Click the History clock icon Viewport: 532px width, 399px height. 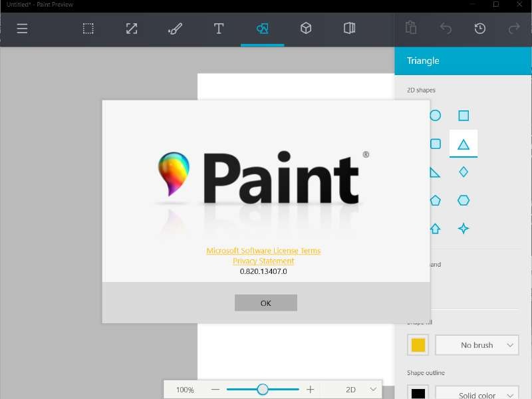coord(479,29)
